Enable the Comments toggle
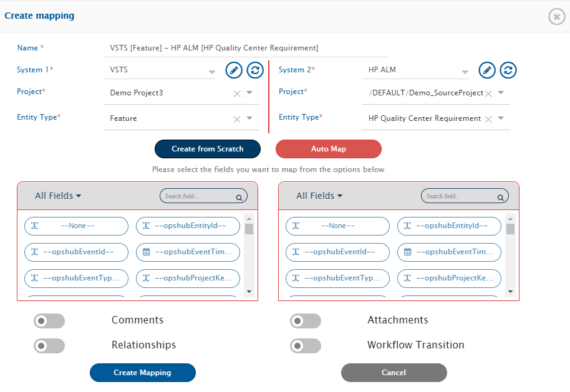The image size is (570, 392). tap(49, 321)
